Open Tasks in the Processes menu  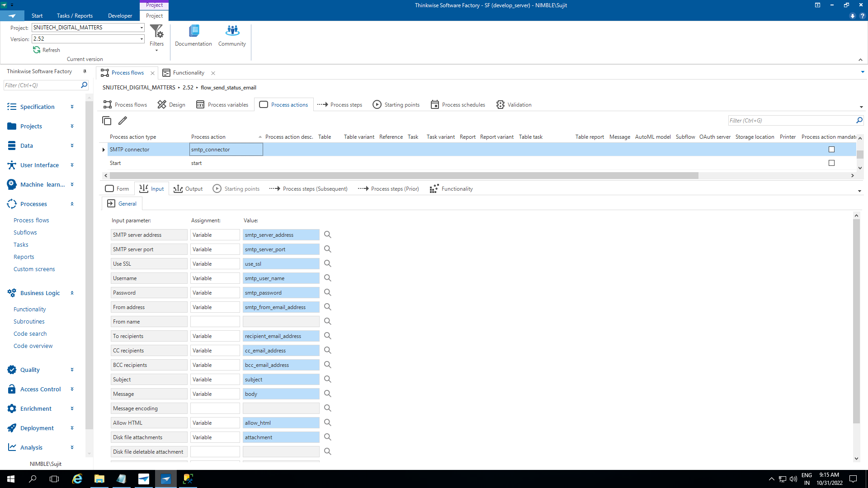tap(21, 244)
